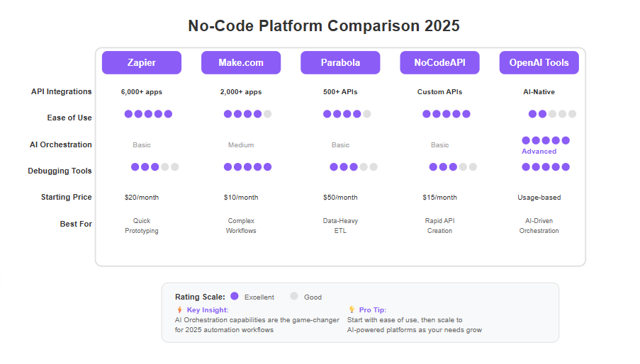Click the API Integrations row label
This screenshot has width=640, height=364.
(61, 91)
